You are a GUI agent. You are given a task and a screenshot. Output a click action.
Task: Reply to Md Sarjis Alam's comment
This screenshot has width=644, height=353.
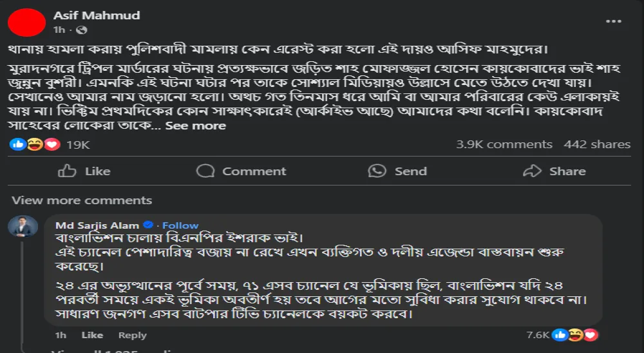click(x=133, y=335)
